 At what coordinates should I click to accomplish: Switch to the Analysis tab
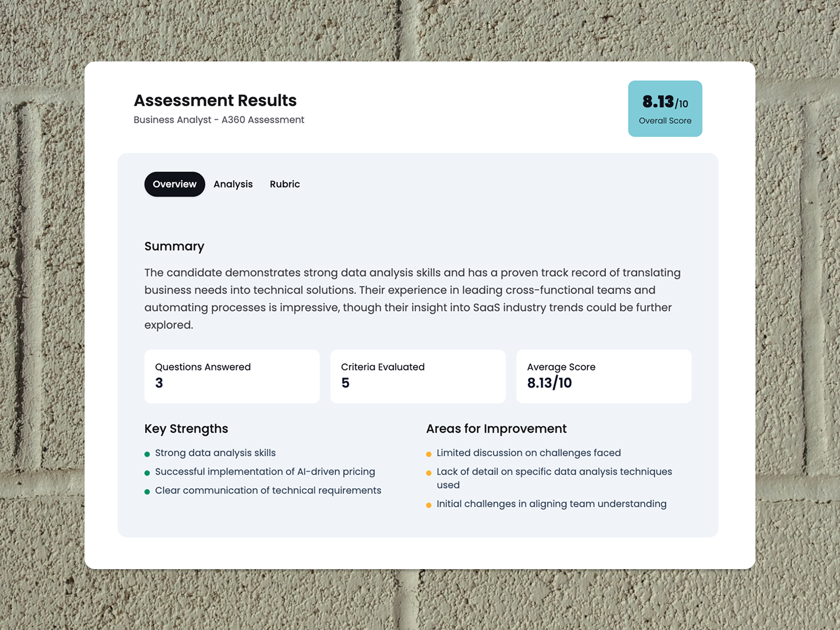(x=233, y=184)
